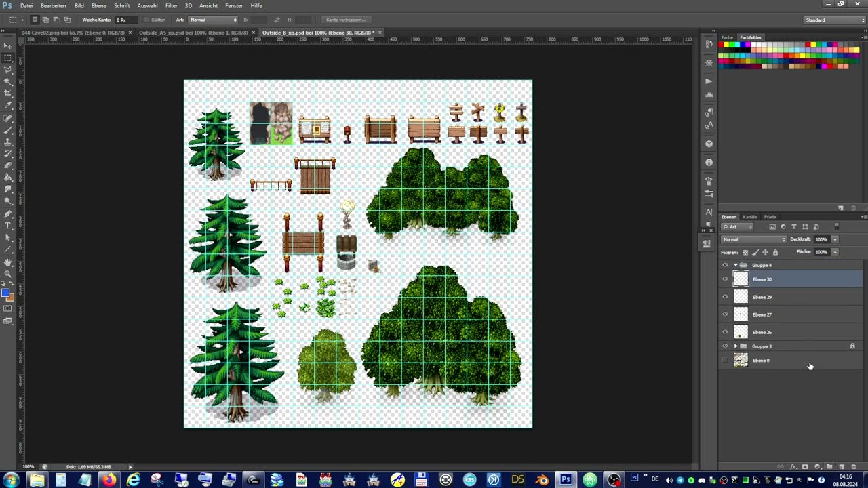
Task: Open the Ebene menu
Action: pyautogui.click(x=99, y=5)
